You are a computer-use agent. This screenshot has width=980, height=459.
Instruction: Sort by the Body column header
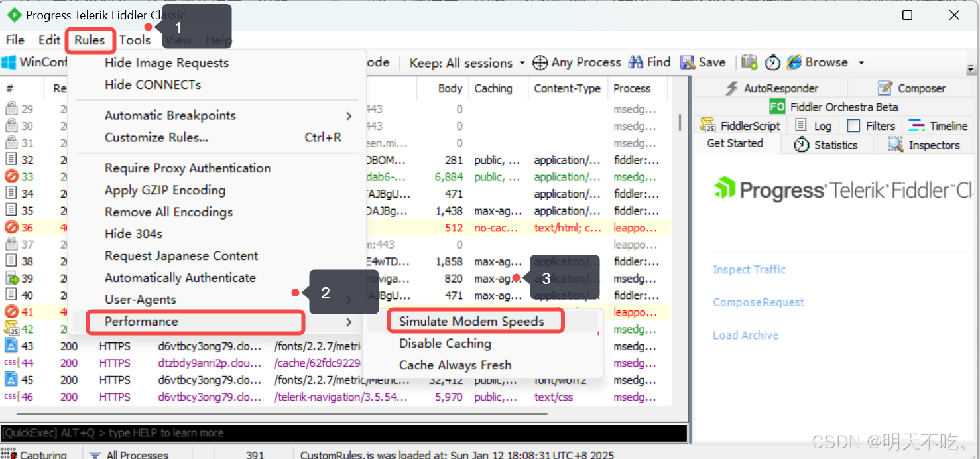pyautogui.click(x=450, y=88)
